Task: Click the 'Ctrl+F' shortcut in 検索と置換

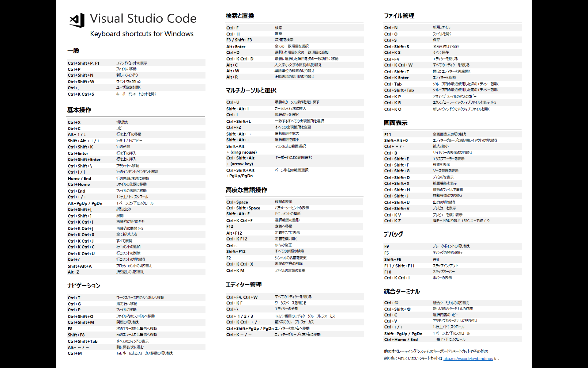Action: tap(232, 28)
